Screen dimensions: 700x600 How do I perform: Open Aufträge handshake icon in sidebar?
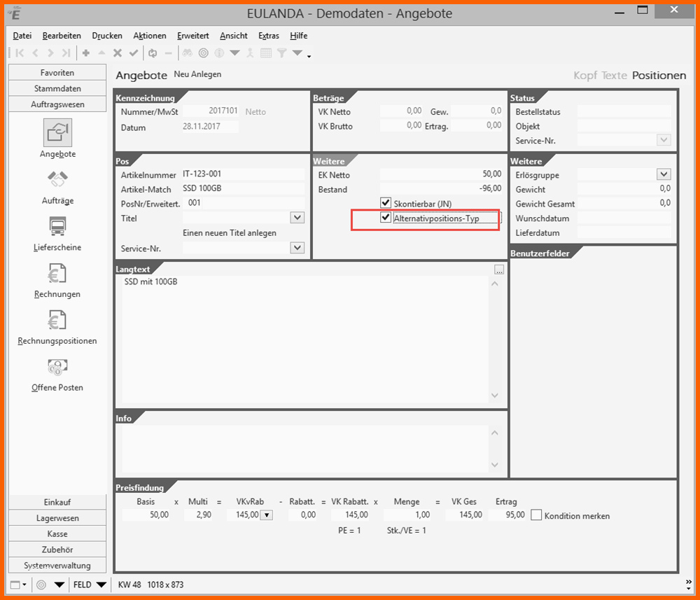(x=57, y=179)
